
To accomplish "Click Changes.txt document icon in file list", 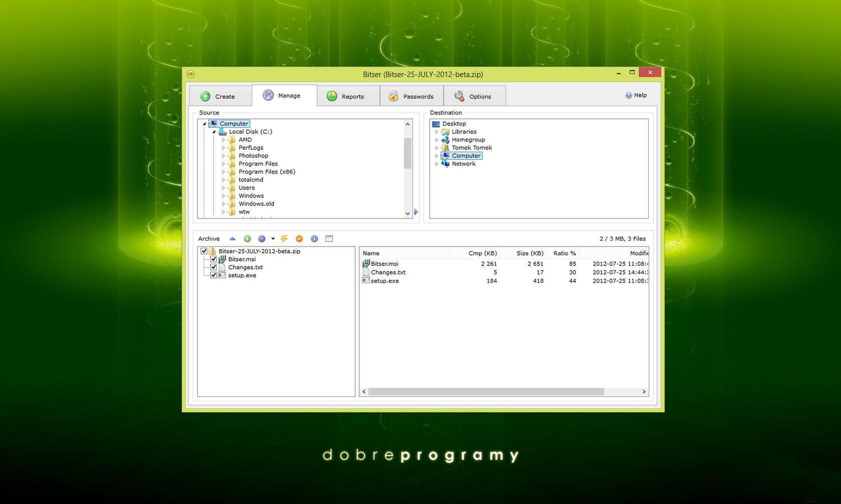I will 366,272.
